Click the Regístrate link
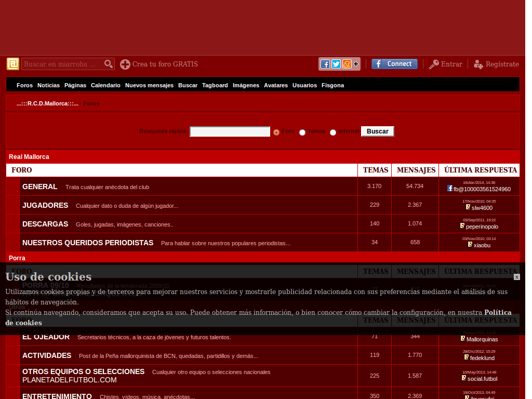Image resolution: width=532 pixels, height=399 pixels. click(x=502, y=64)
